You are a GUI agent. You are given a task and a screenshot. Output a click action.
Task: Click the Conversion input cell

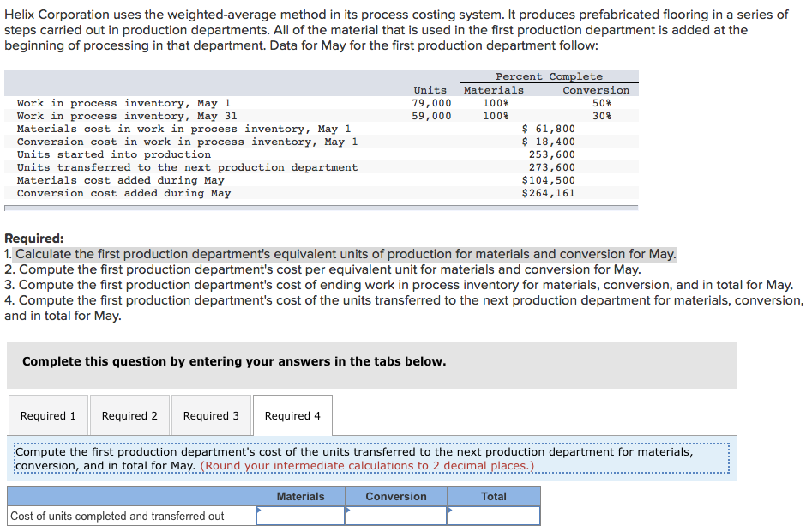[396, 516]
